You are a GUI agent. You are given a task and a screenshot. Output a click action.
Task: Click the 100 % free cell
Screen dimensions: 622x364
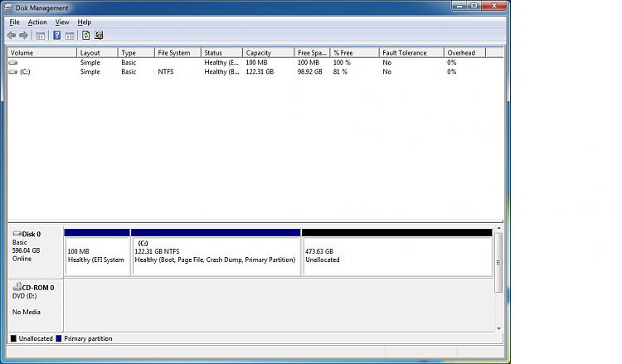click(342, 63)
